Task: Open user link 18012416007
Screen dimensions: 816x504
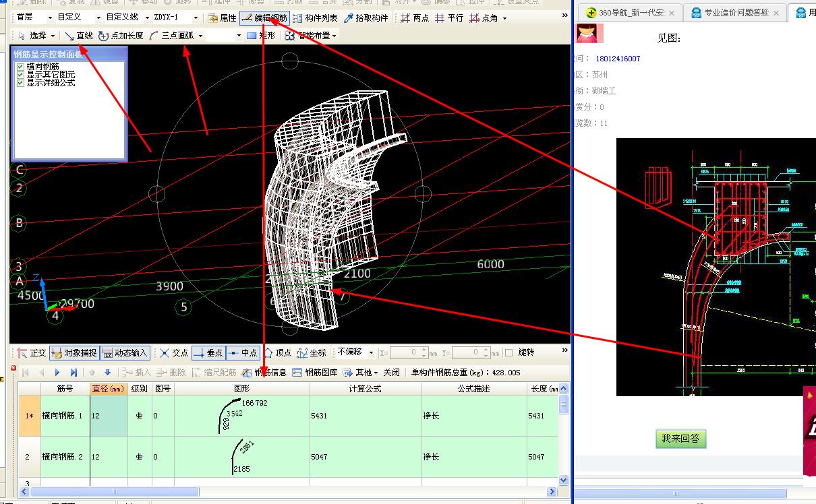Action: 618,59
